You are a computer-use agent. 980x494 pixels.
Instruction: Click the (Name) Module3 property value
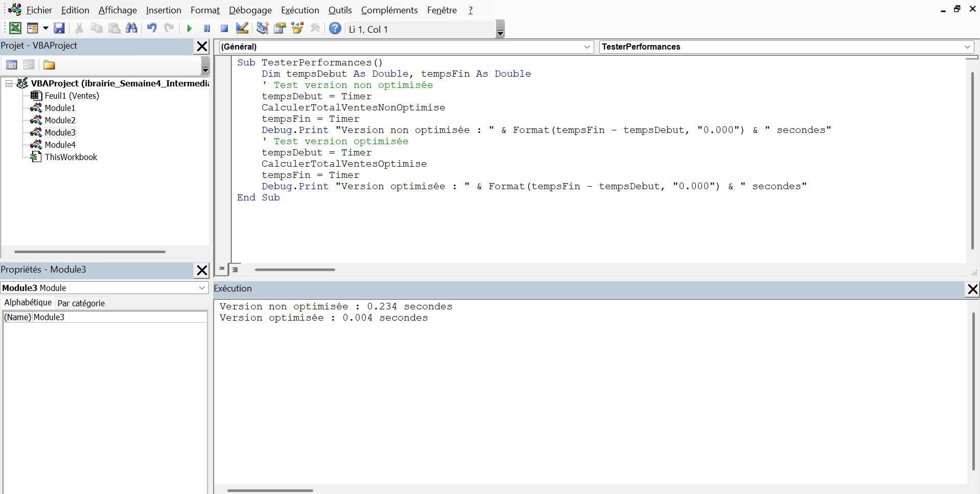[120, 317]
